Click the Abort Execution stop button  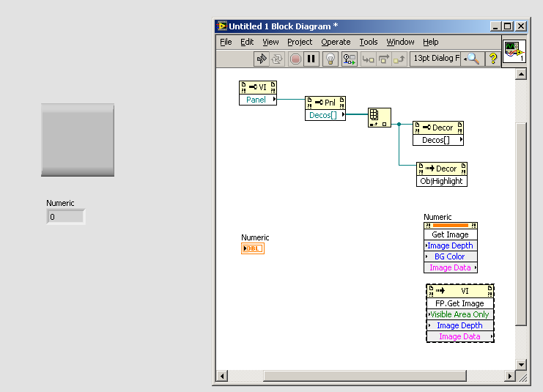[x=295, y=59]
